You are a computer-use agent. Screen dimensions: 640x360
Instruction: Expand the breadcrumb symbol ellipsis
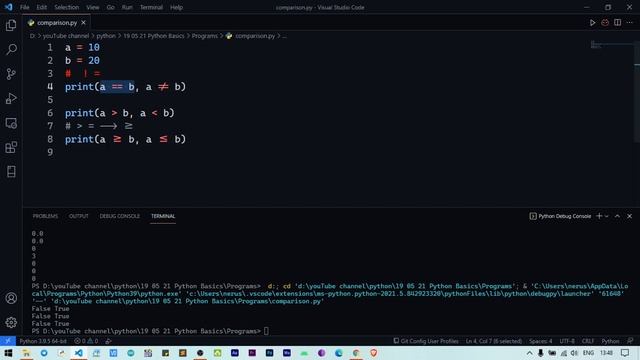pyautogui.click(x=284, y=36)
